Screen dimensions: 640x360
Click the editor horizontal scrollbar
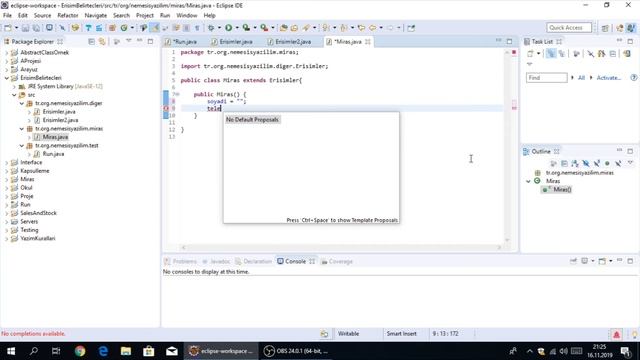[x=341, y=247]
